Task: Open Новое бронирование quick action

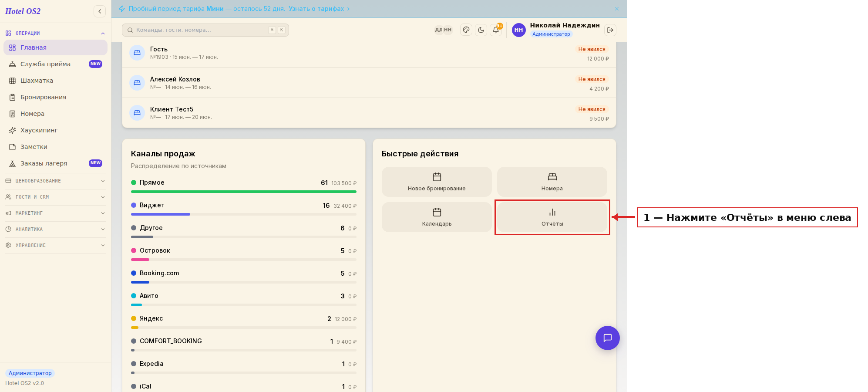Action: click(x=437, y=182)
